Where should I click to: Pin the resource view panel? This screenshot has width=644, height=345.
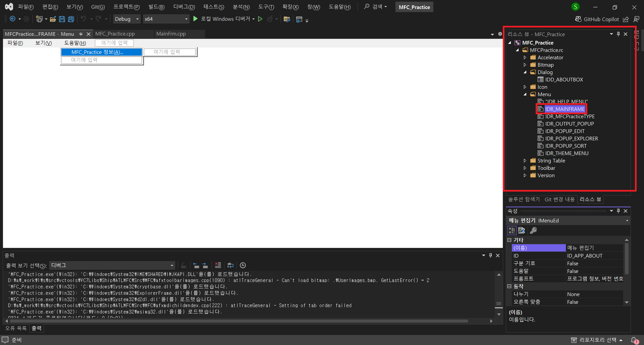(x=619, y=34)
